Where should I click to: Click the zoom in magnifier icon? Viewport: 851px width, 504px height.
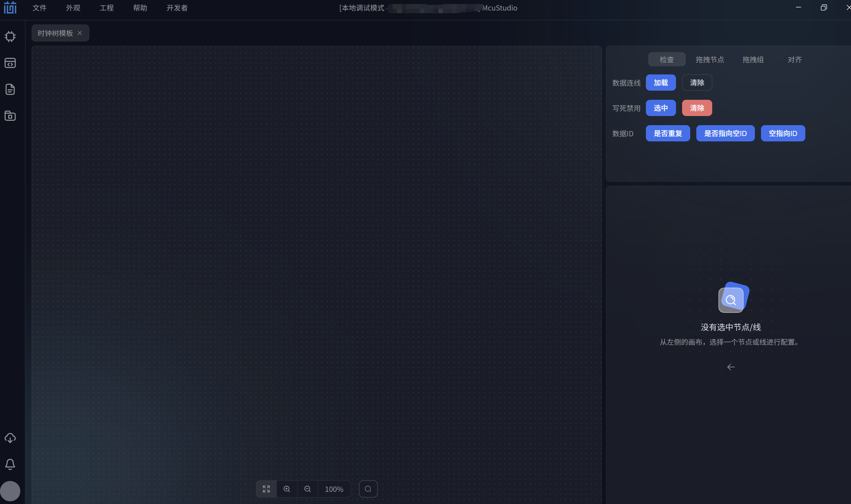pos(287,489)
